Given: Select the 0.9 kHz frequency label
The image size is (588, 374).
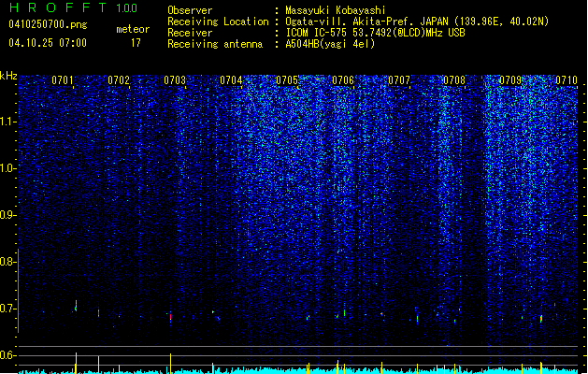Looking at the screenshot, I should tap(7, 215).
